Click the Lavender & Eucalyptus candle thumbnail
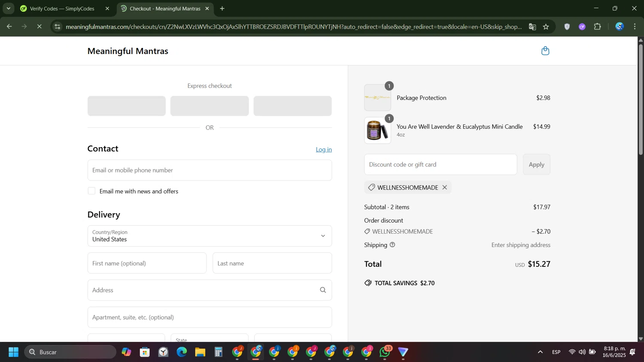The width and height of the screenshot is (644, 362). (377, 130)
